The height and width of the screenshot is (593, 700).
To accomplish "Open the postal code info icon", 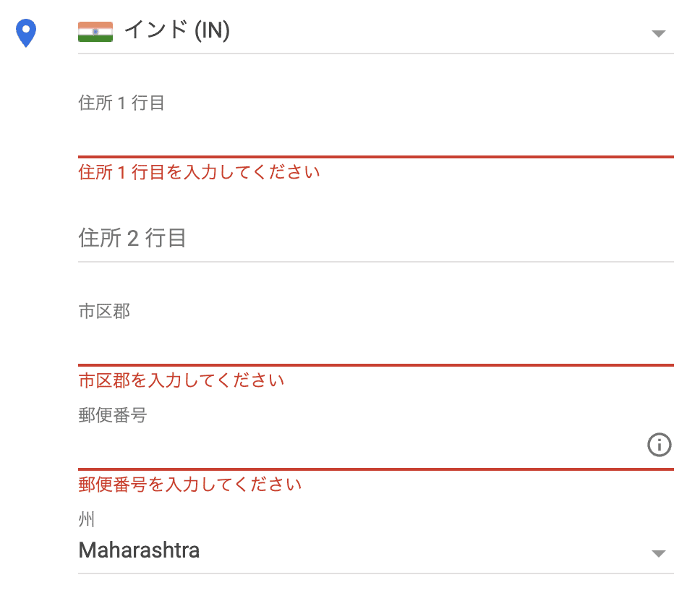I will tap(659, 445).
